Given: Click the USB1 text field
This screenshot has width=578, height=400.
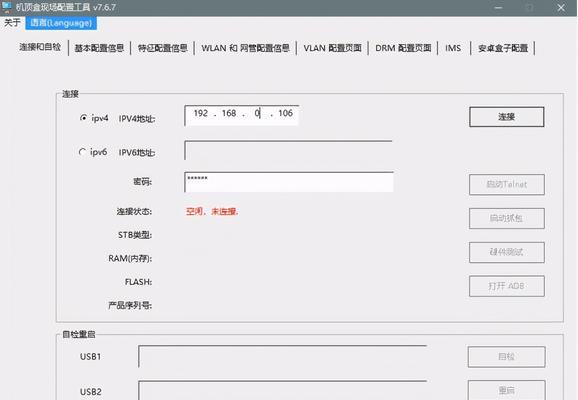Looking at the screenshot, I should pos(283,356).
